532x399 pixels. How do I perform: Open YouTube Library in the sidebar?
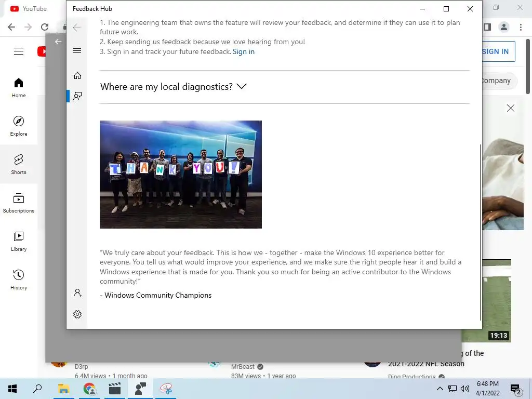(x=19, y=241)
